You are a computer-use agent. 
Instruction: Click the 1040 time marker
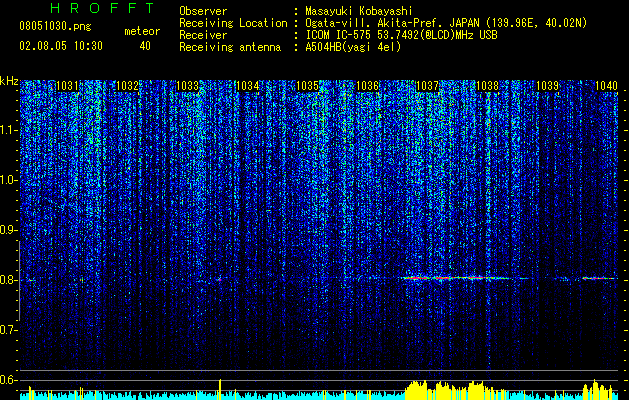point(606,85)
